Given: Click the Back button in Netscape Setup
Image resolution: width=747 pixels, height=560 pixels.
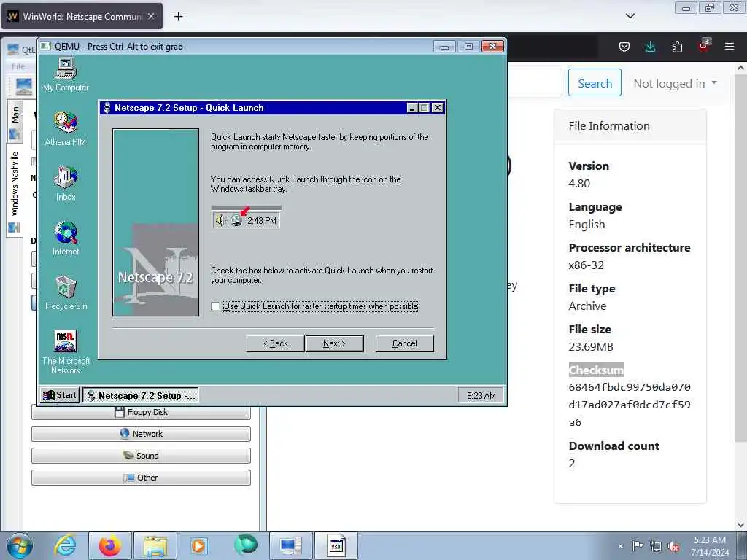Looking at the screenshot, I should (275, 343).
